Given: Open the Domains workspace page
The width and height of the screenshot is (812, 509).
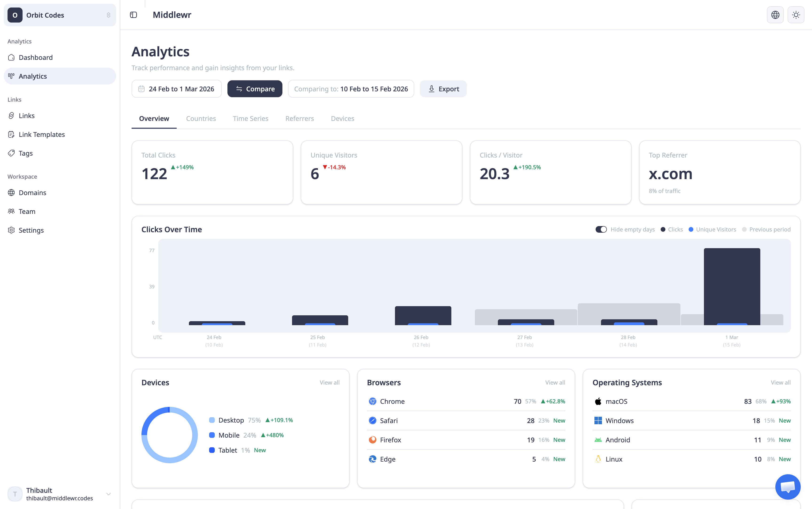Looking at the screenshot, I should point(32,193).
